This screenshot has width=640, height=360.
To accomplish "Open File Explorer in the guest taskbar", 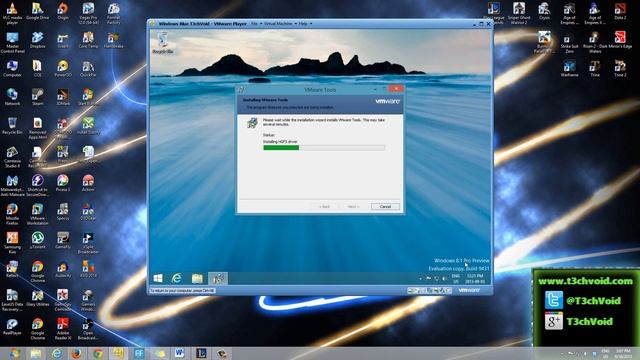I will pos(197,278).
